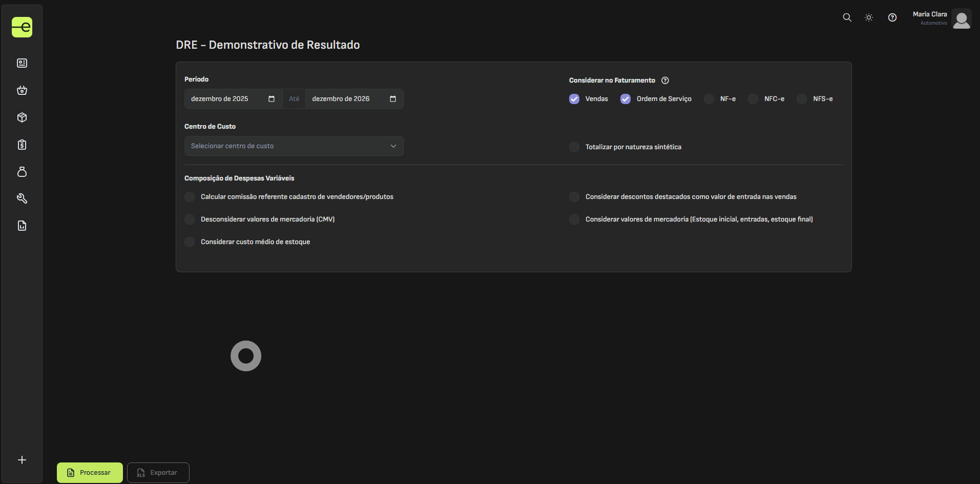Open the package box sidebar icon
The height and width of the screenshot is (484, 980).
(x=22, y=117)
